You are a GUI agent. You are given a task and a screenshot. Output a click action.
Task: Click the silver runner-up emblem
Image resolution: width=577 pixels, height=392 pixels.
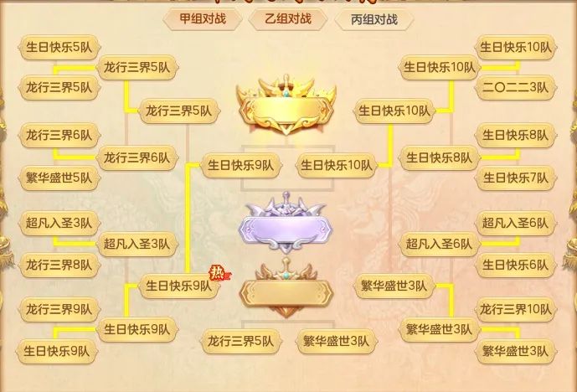[286, 223]
